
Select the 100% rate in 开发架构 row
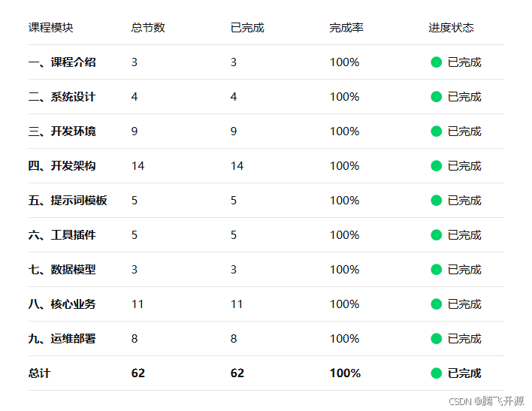pos(344,166)
